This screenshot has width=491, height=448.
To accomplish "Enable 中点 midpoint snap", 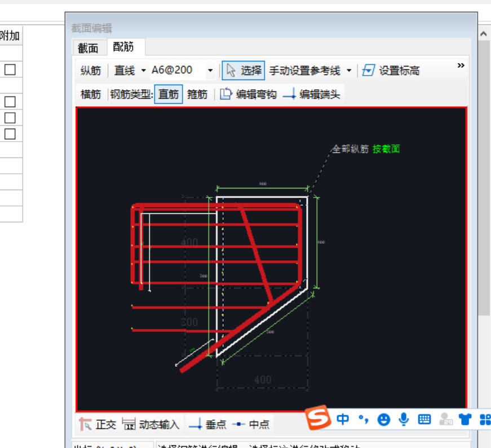I will 251,424.
